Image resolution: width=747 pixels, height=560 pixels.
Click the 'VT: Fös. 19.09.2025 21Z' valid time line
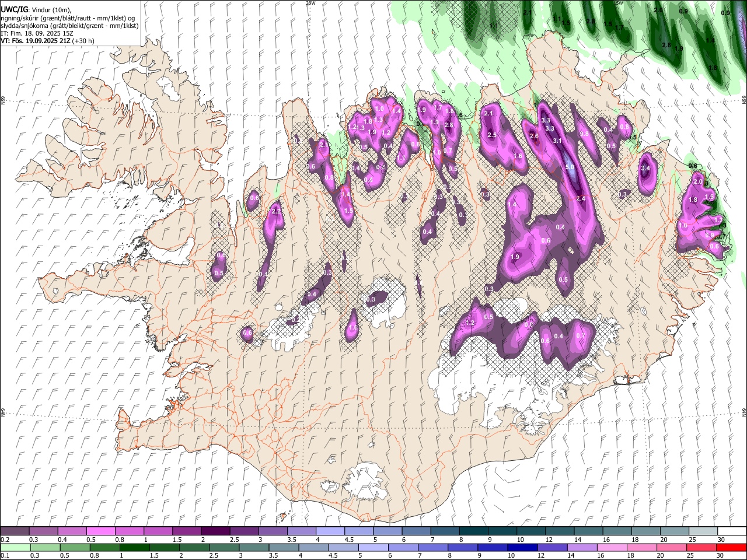(36, 41)
